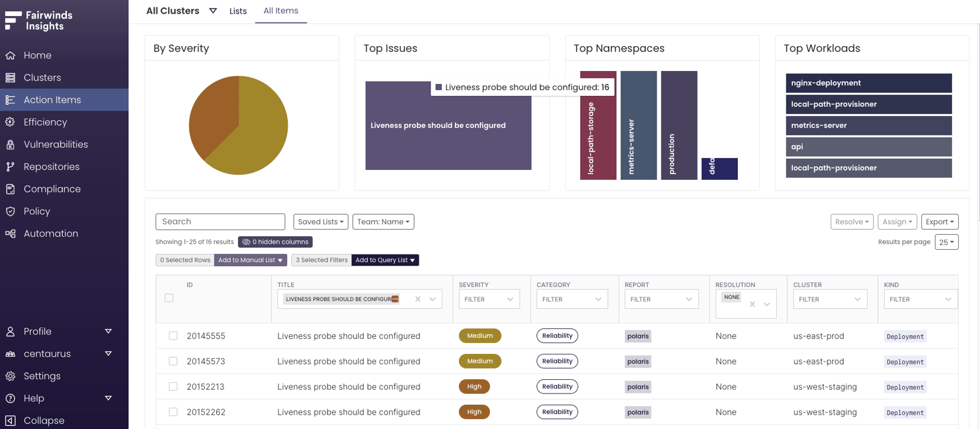This screenshot has height=429, width=980.
Task: Open Efficiency via its gear icon
Action: click(10, 122)
